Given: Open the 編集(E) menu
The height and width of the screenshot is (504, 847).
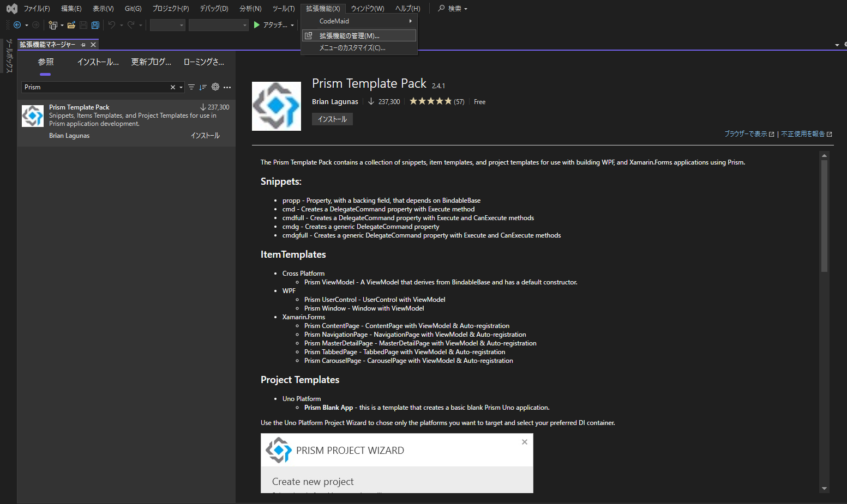Looking at the screenshot, I should point(71,9).
